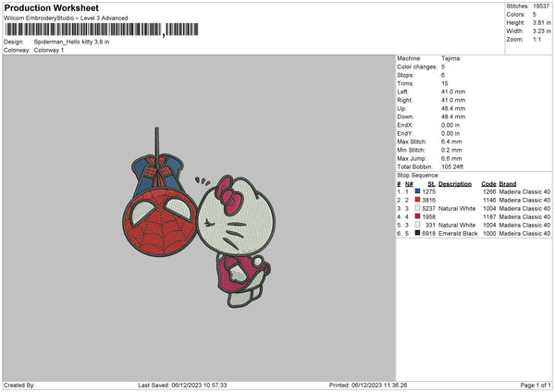
Task: Click the white swatch for thread 5237
Action: pyautogui.click(x=417, y=208)
